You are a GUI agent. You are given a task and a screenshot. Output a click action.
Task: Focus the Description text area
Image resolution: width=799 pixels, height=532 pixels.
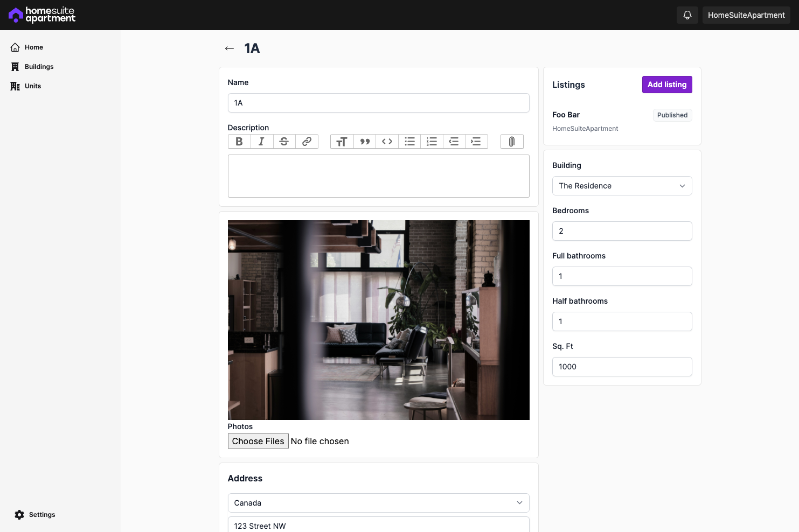379,176
